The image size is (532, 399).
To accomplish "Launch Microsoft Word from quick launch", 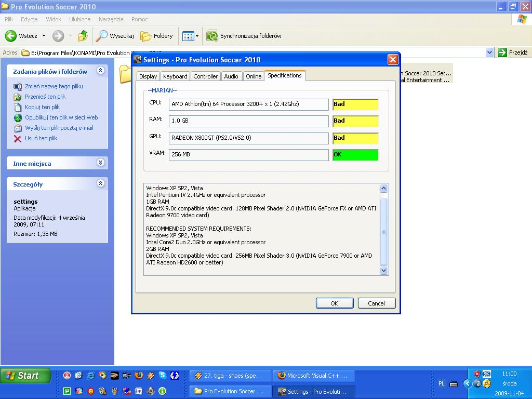I will (x=138, y=391).
